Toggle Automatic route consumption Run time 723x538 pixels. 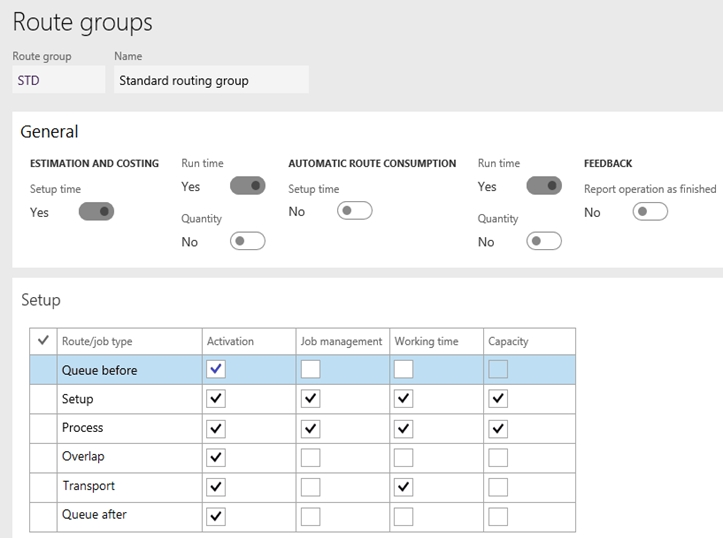pyautogui.click(x=544, y=186)
